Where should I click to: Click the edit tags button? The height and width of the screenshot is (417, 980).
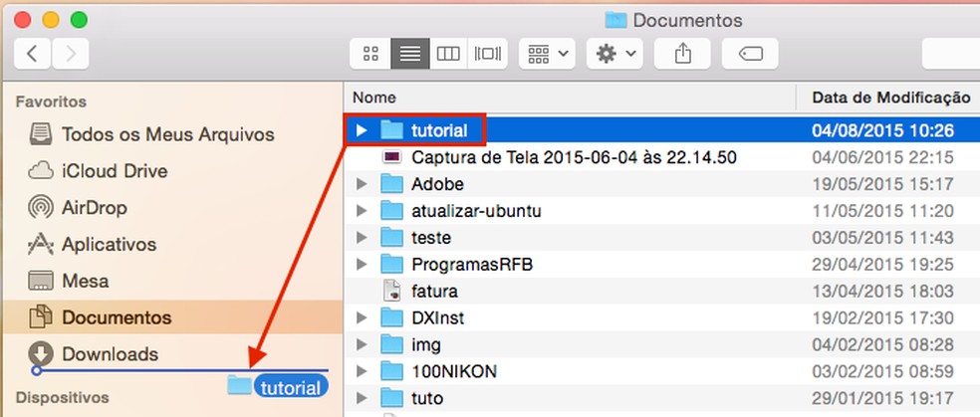[750, 53]
